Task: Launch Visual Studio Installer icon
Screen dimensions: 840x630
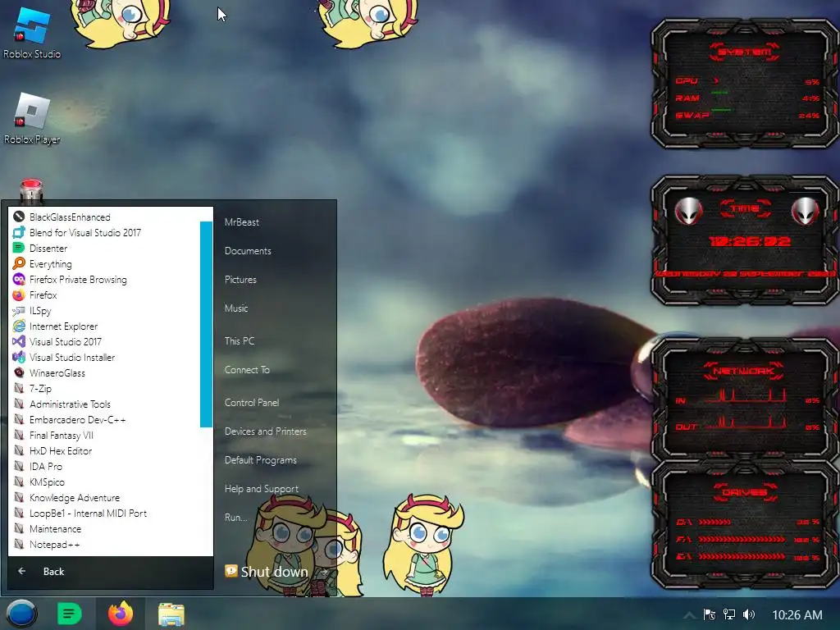Action: point(19,357)
